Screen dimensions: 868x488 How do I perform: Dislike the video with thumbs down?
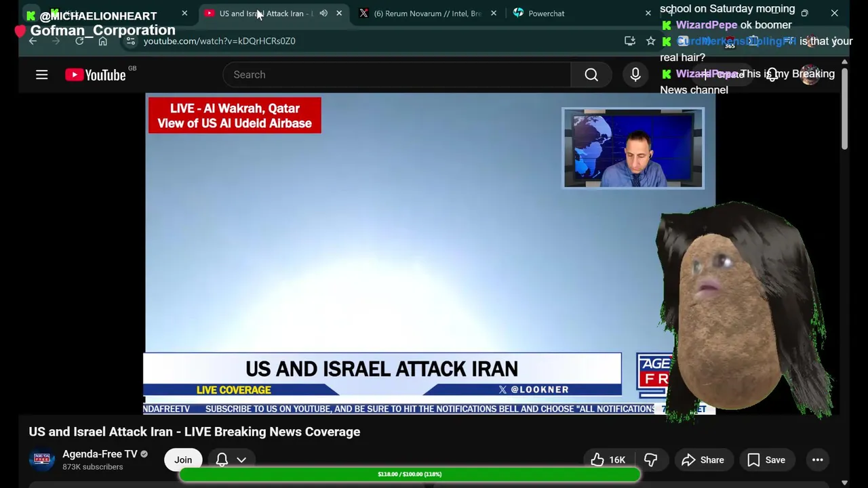point(651,460)
